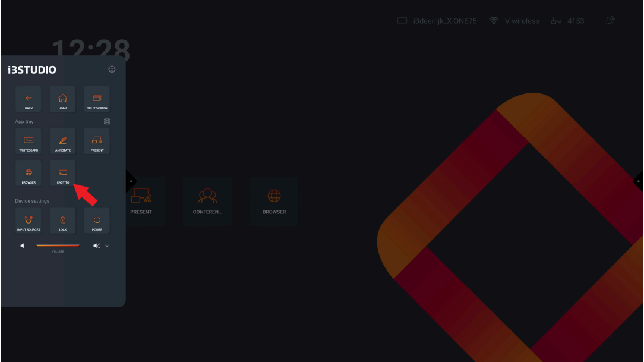Go Back using the arrow tile
This screenshot has height=362, width=644.
[x=29, y=99]
